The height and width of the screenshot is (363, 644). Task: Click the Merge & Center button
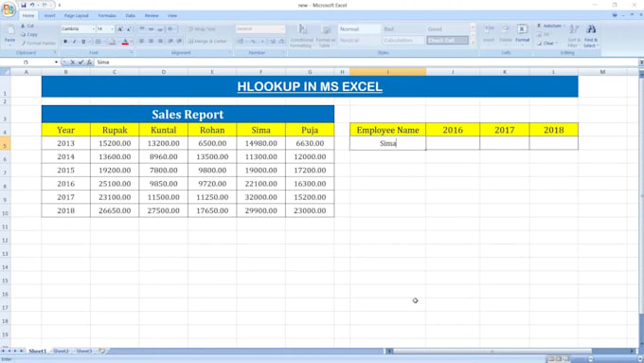(x=207, y=42)
